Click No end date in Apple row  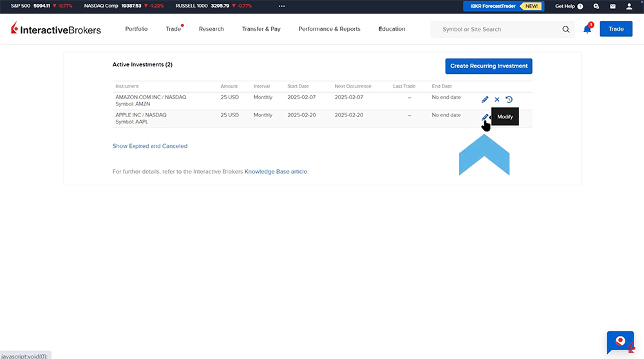[446, 115]
